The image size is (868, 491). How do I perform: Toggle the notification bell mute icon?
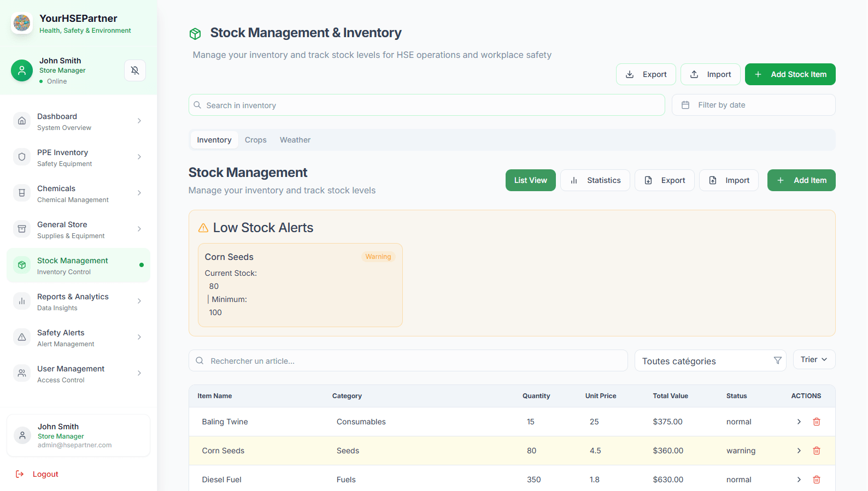pos(135,70)
